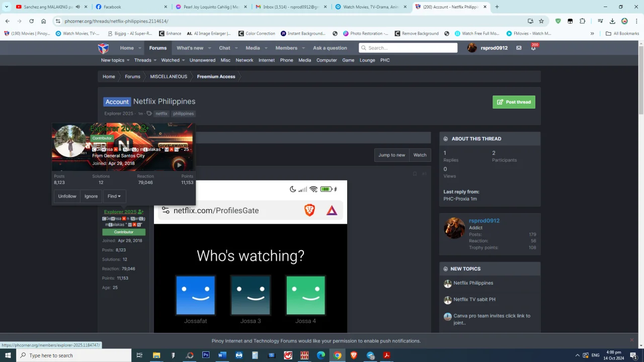The image size is (644, 362).
Task: Click the netflix tag
Action: coord(162,114)
